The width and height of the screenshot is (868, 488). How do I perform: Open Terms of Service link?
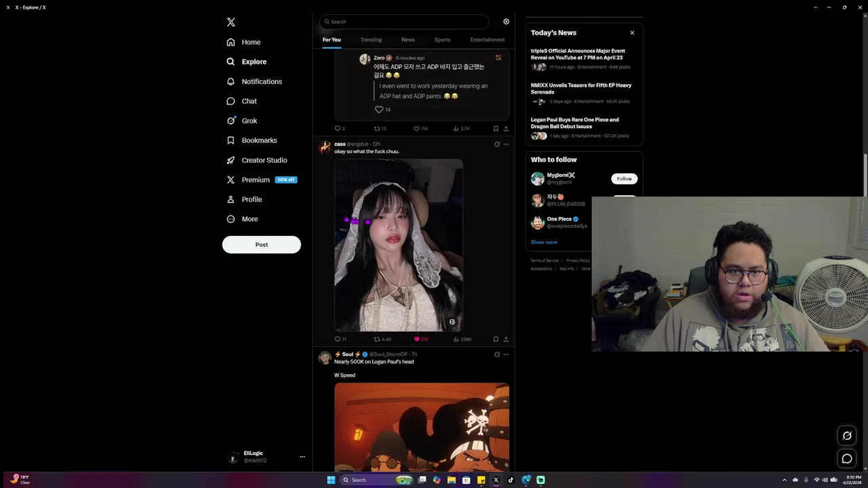tap(545, 260)
